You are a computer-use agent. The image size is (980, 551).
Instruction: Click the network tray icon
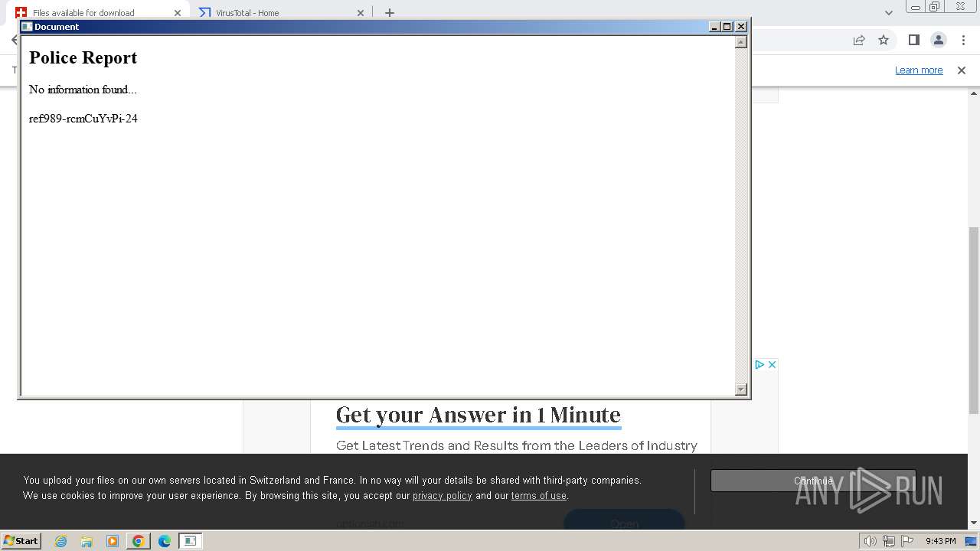tap(889, 541)
